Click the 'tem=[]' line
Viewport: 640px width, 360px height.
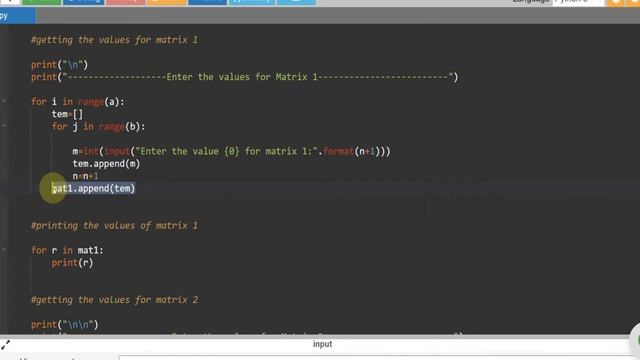pyautogui.click(x=67, y=114)
